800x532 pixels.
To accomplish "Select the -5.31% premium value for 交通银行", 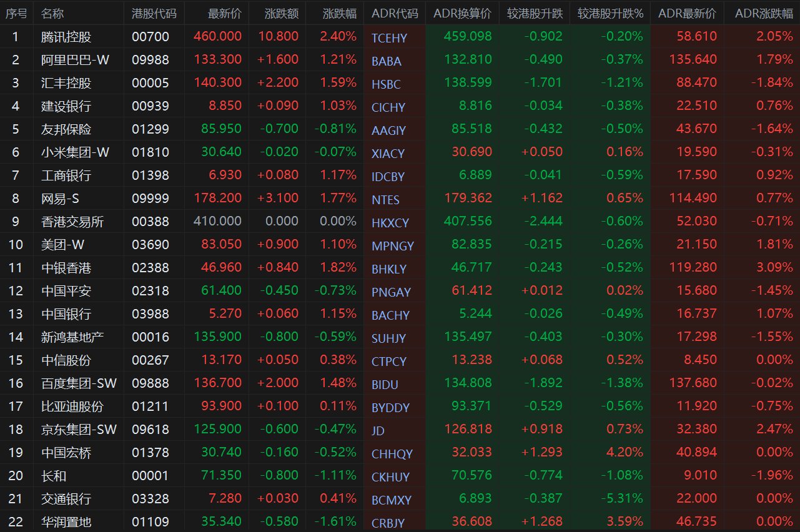I will pyautogui.click(x=622, y=499).
